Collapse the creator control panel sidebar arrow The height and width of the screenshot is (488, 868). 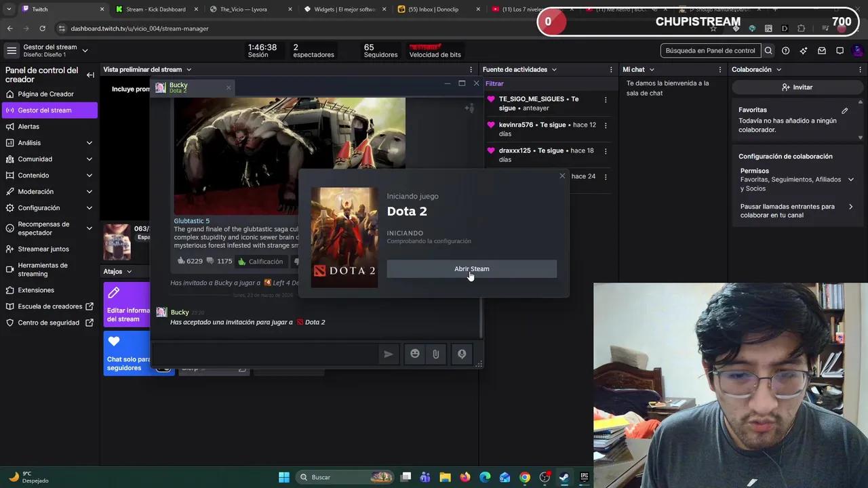tap(90, 75)
